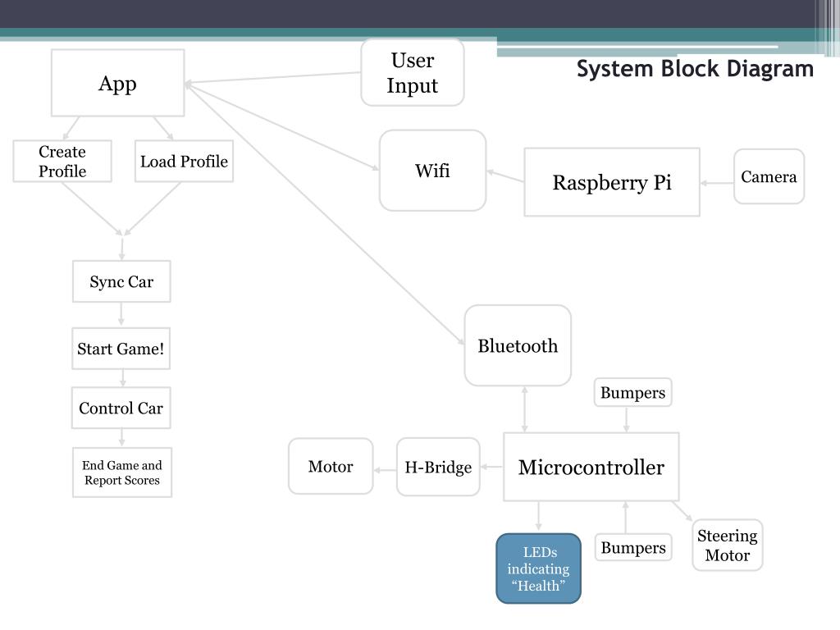
Task: Select the Raspberry Pi block
Action: (x=612, y=182)
